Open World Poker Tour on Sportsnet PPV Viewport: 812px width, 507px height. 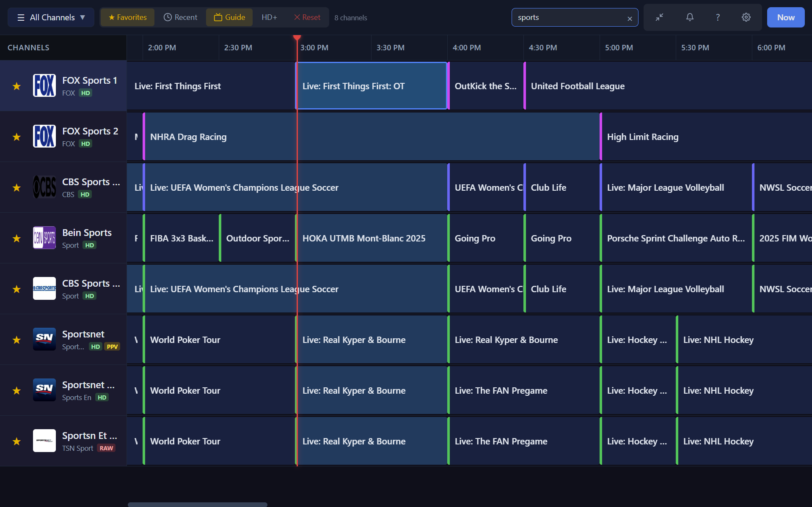219,340
